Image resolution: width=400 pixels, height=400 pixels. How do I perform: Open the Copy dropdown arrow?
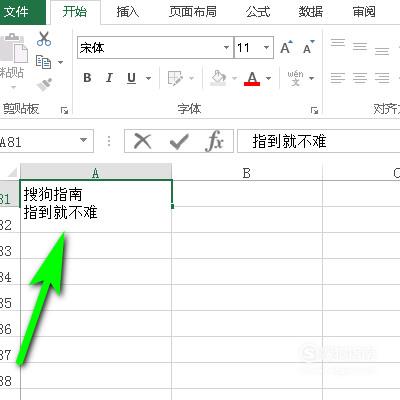[60, 62]
